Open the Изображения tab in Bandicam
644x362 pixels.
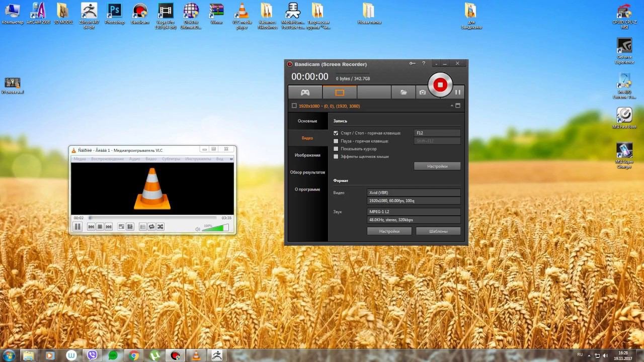click(x=307, y=155)
